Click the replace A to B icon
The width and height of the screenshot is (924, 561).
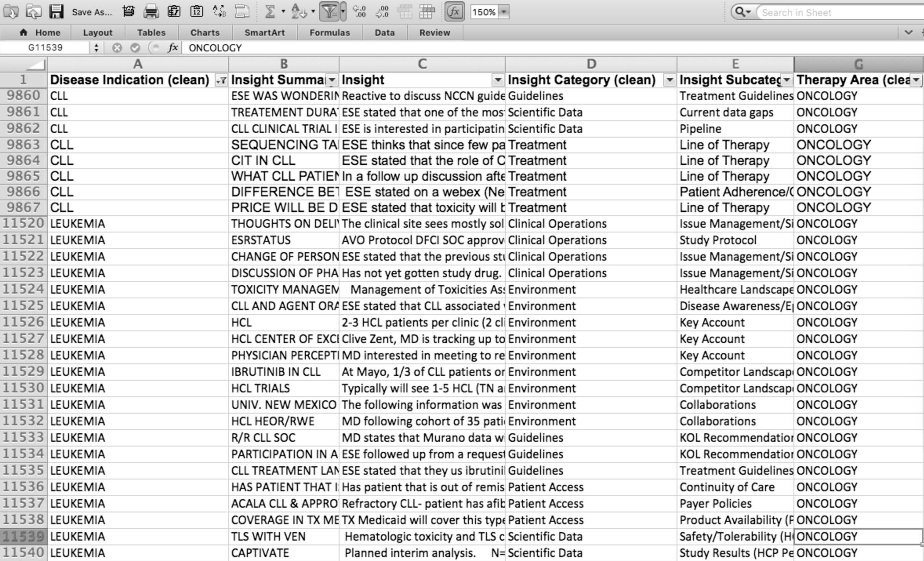(219, 12)
